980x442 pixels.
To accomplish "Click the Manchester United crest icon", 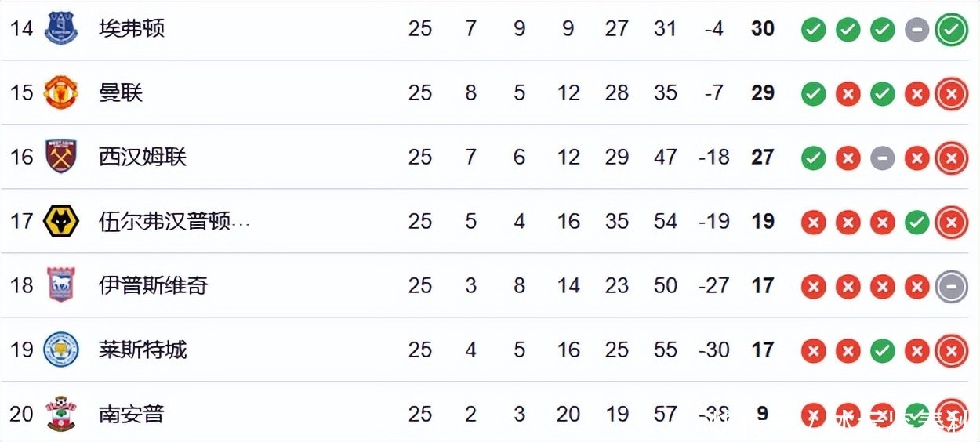I will [x=60, y=92].
